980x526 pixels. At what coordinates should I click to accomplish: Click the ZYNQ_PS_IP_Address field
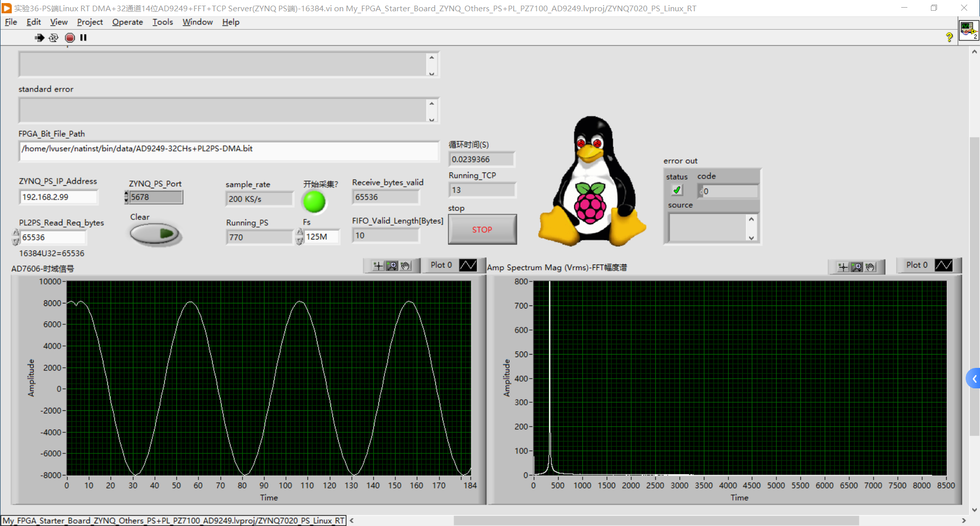58,197
